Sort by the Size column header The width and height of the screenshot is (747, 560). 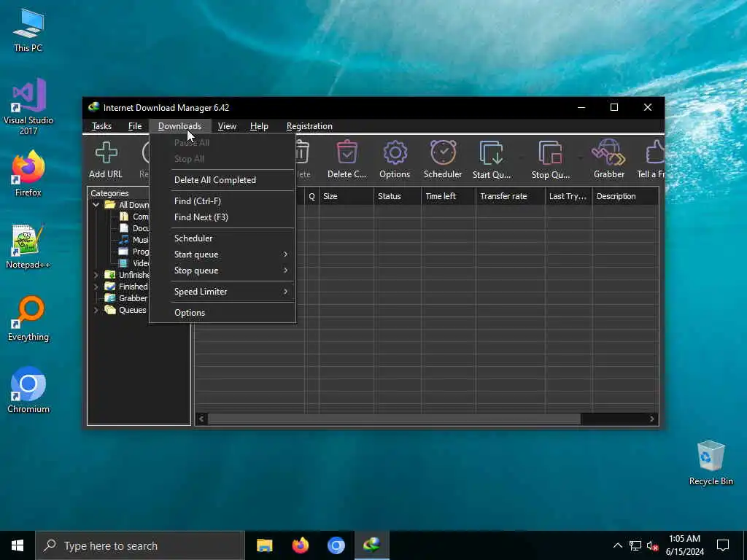[x=347, y=196]
